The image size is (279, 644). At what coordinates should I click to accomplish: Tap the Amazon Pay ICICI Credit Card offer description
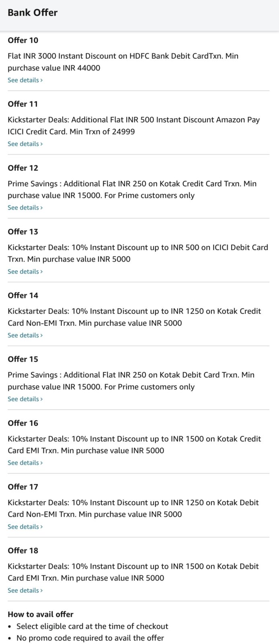[133, 126]
